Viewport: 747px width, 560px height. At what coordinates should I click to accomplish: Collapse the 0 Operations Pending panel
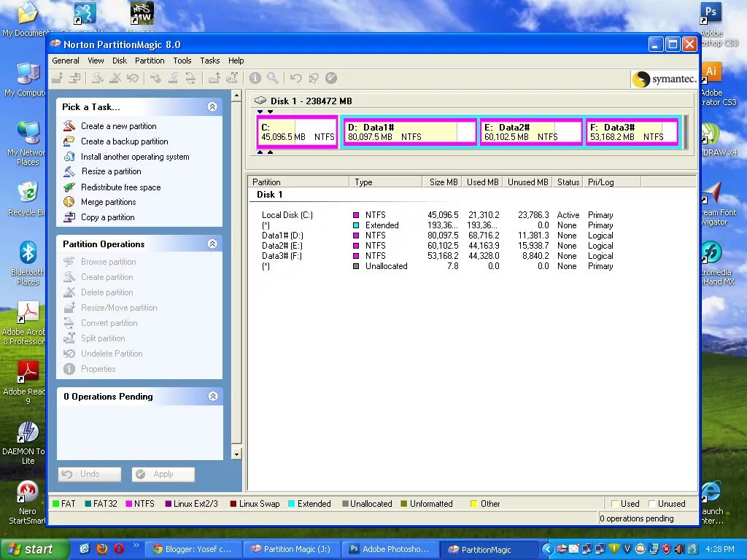point(213,396)
